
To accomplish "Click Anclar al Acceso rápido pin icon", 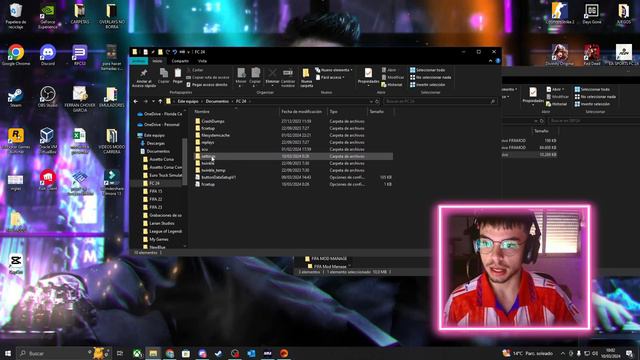I will click(144, 73).
